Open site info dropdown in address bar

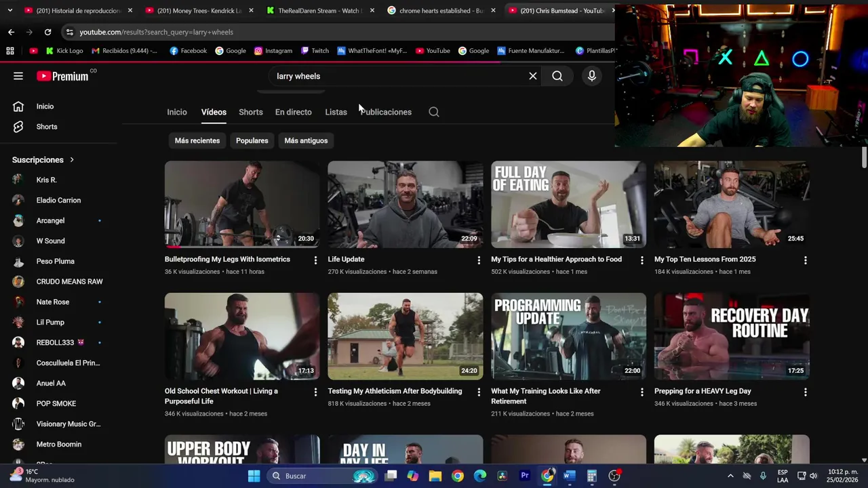pos(68,32)
